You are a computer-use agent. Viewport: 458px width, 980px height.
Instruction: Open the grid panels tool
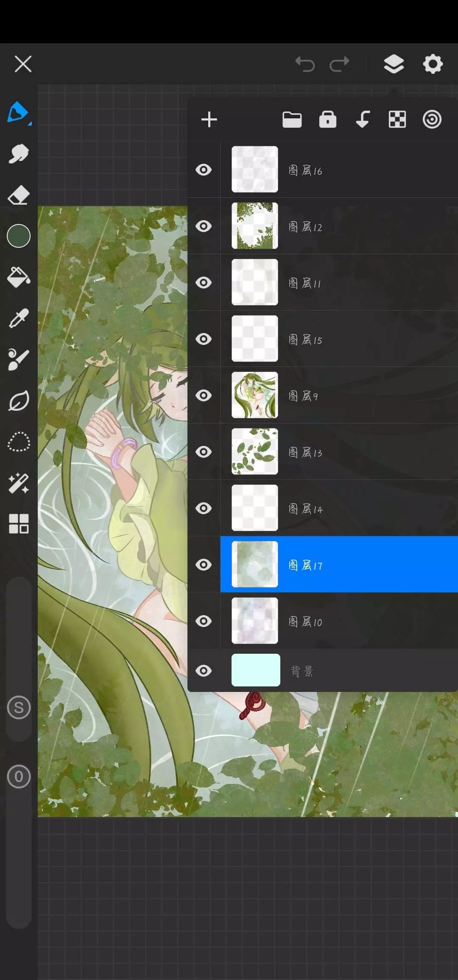tap(19, 524)
